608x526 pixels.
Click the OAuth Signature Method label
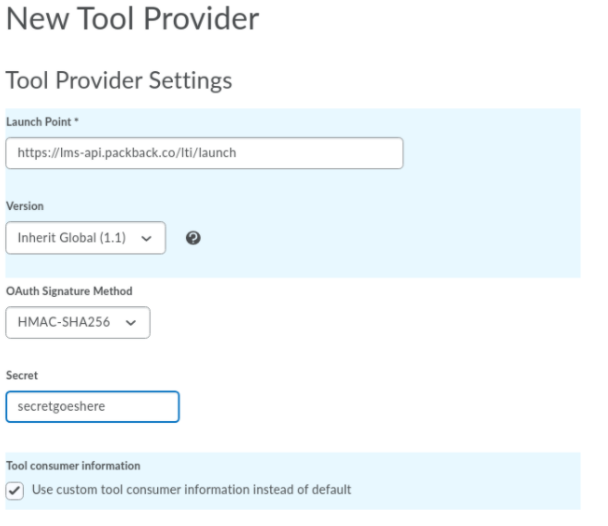pyautogui.click(x=69, y=291)
